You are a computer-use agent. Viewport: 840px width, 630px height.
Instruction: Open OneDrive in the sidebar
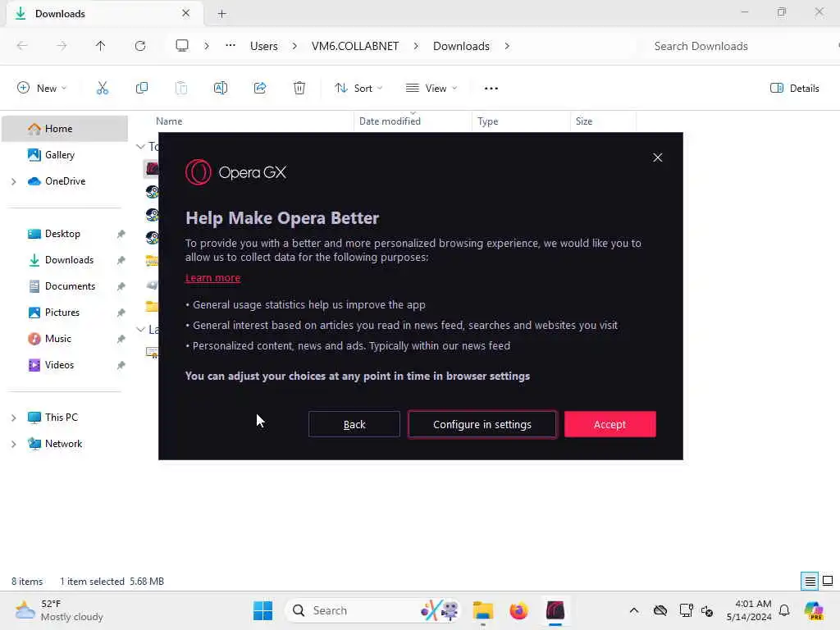pos(65,181)
